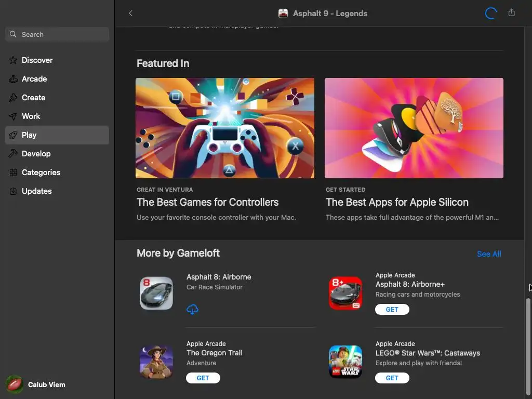532x399 pixels.
Task: Get LEGO Star Wars: Castaways
Action: pyautogui.click(x=392, y=378)
